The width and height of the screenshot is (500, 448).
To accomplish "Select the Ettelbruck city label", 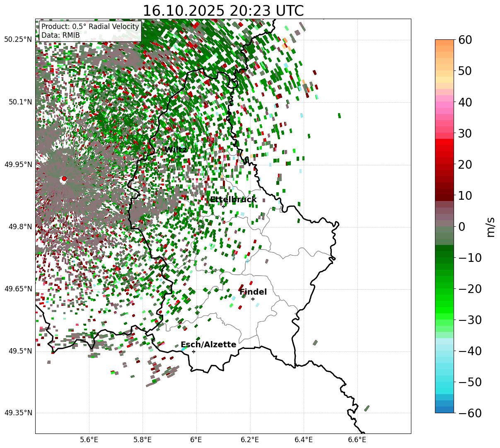I will click(233, 200).
